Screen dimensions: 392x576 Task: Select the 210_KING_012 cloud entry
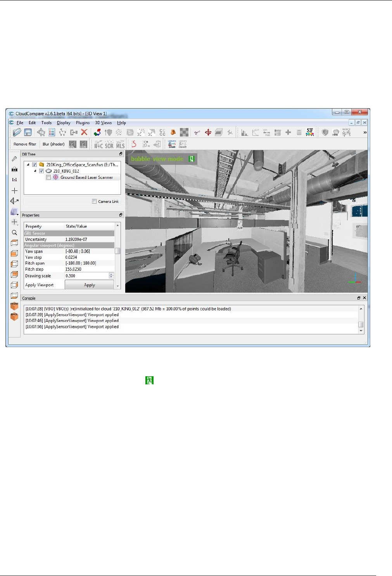66,171
